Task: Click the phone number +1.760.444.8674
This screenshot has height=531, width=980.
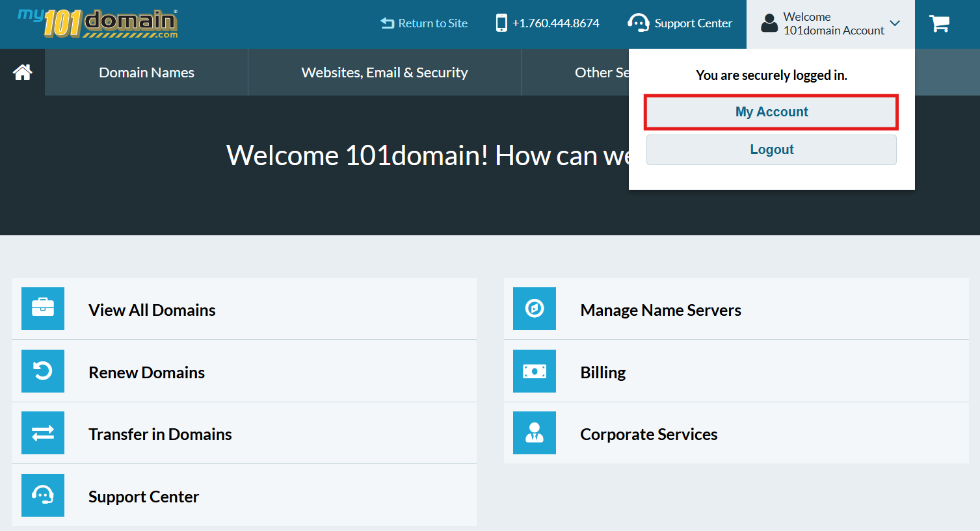Action: [548, 23]
